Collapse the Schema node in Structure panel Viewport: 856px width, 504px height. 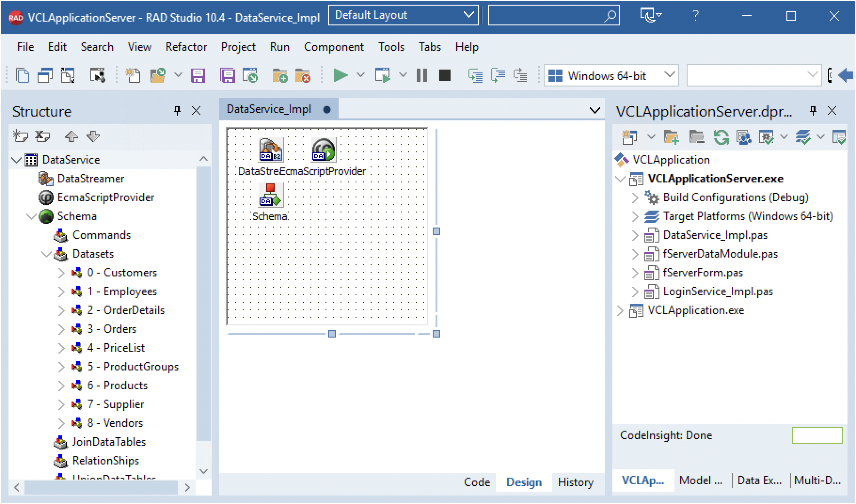tap(32, 216)
